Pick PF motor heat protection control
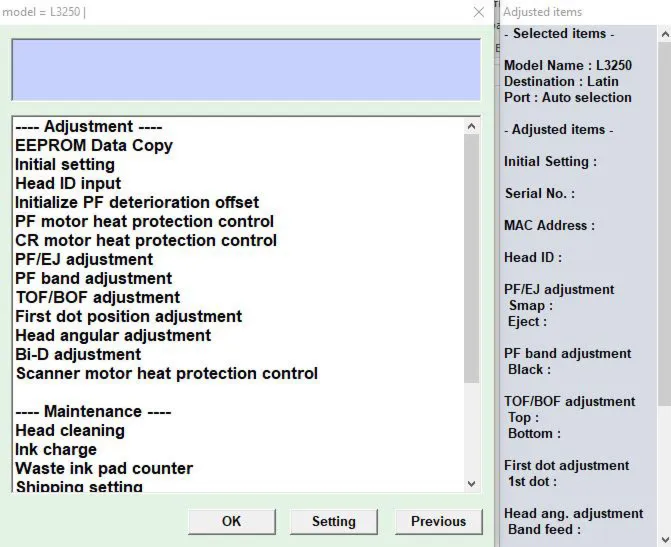This screenshot has height=547, width=671. [144, 221]
